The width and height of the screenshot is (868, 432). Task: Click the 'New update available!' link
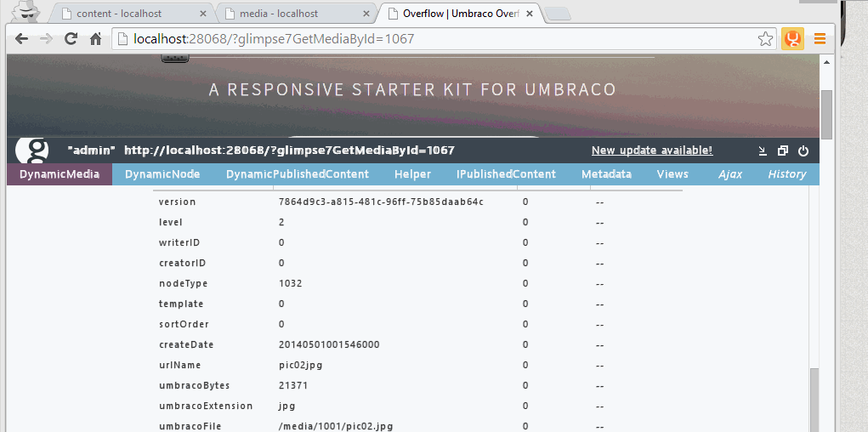[x=652, y=151]
